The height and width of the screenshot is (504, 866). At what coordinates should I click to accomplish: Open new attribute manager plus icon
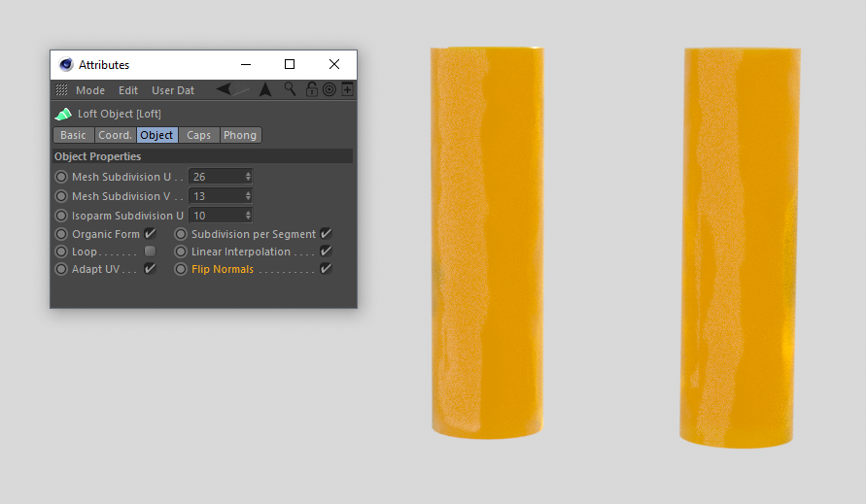[x=347, y=89]
